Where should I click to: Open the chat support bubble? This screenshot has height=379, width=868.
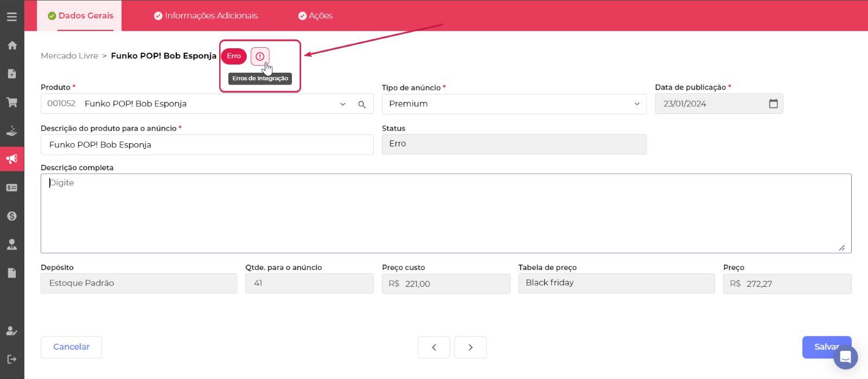coord(845,357)
